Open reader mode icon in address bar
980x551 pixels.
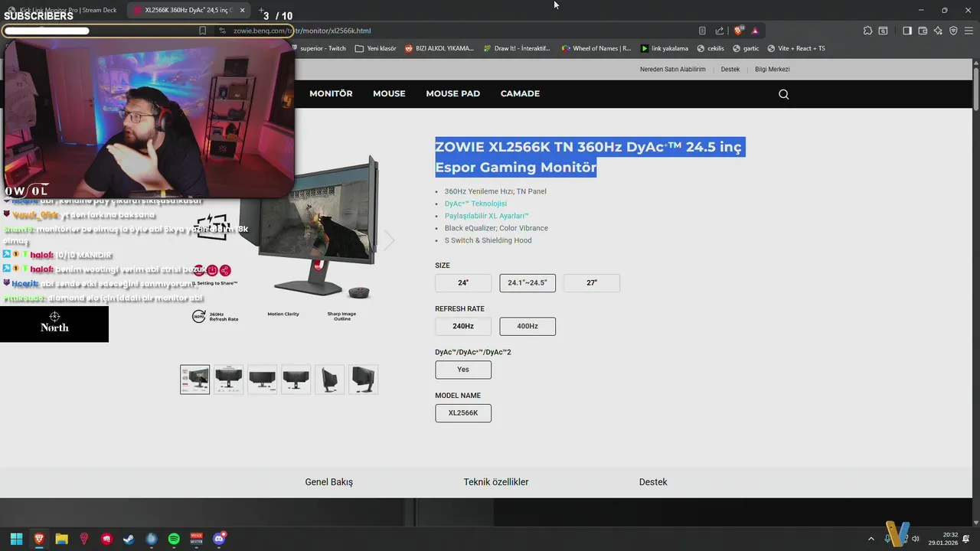(x=702, y=31)
